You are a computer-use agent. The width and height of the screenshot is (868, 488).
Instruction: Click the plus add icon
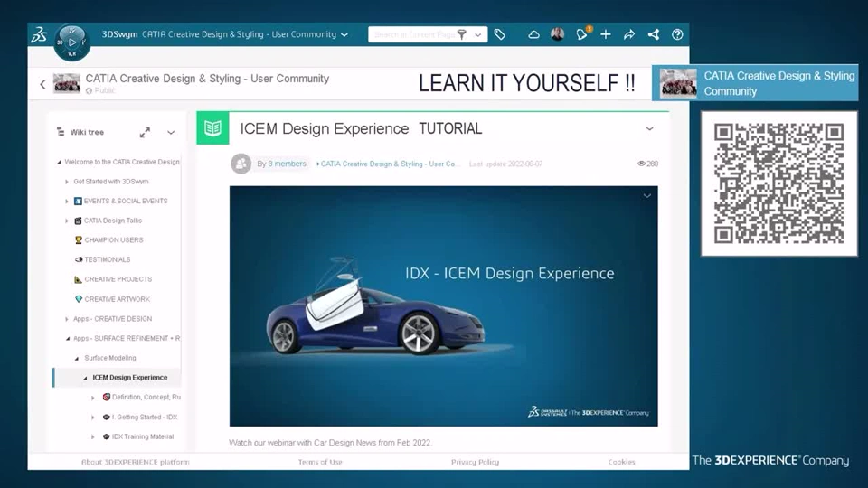(606, 34)
